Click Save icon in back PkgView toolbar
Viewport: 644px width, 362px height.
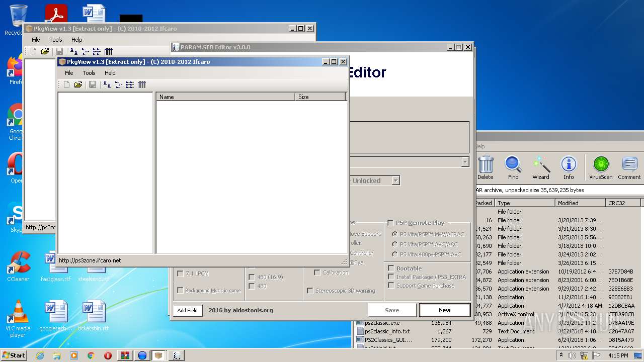[59, 51]
